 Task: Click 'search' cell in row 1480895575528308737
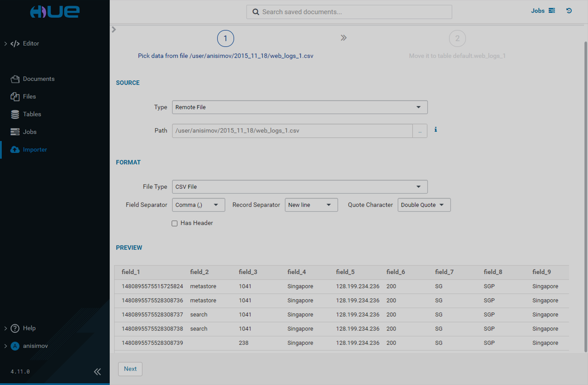coord(199,315)
